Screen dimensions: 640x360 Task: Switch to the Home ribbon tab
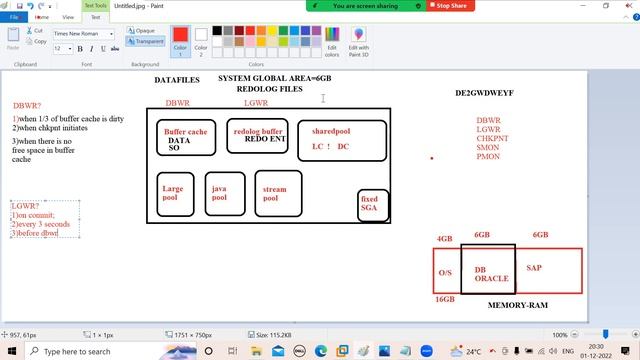point(42,17)
